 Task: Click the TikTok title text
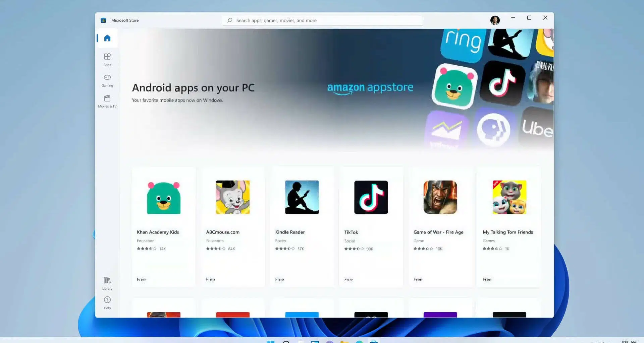[351, 232]
